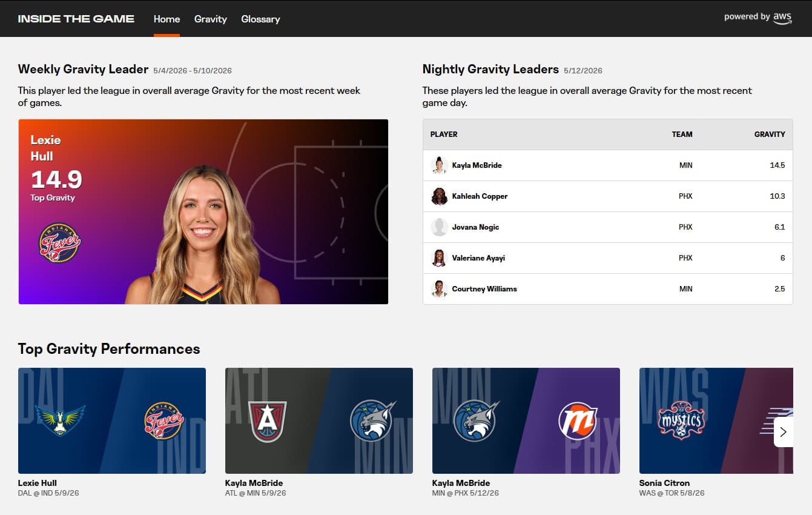Open the DAL @ IND performance card

pos(112,420)
